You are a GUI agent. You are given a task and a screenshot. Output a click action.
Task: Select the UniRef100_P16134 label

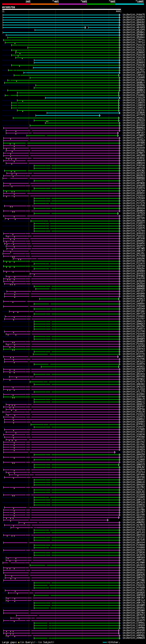(x=134, y=55)
